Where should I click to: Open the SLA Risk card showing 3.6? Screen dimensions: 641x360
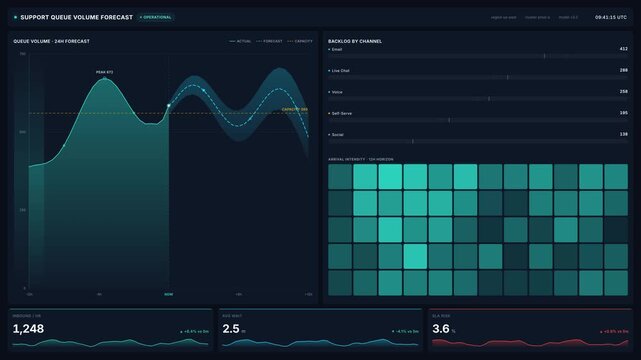530,330
